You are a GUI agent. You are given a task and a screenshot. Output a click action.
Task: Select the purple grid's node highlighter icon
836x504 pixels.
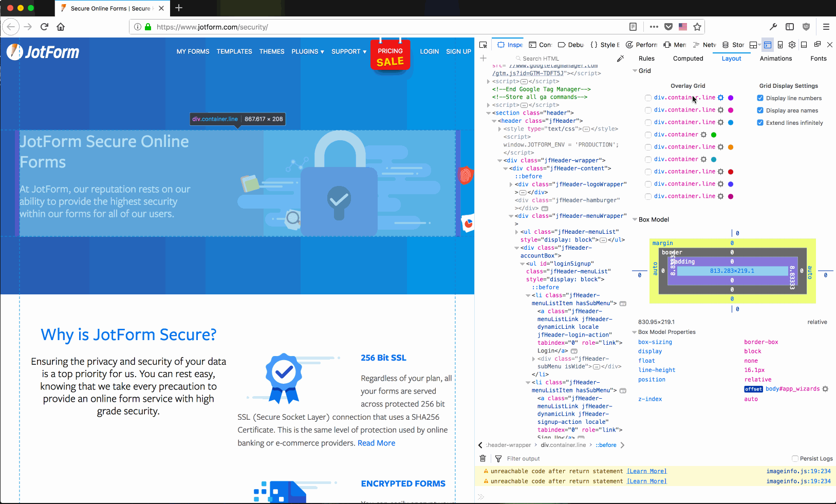tap(720, 98)
